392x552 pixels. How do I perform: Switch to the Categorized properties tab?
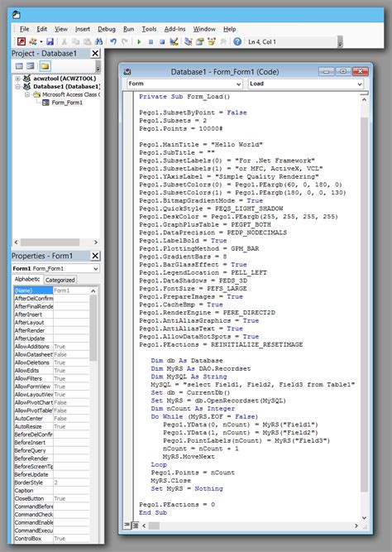tap(60, 281)
